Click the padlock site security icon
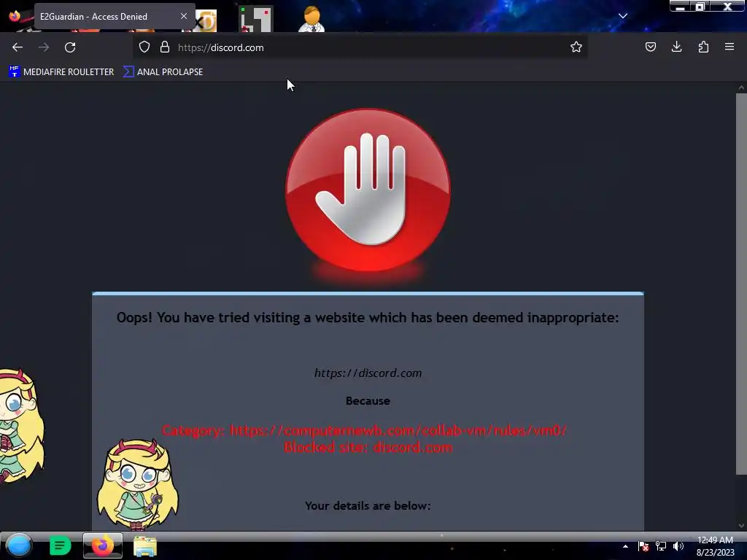 coord(165,47)
